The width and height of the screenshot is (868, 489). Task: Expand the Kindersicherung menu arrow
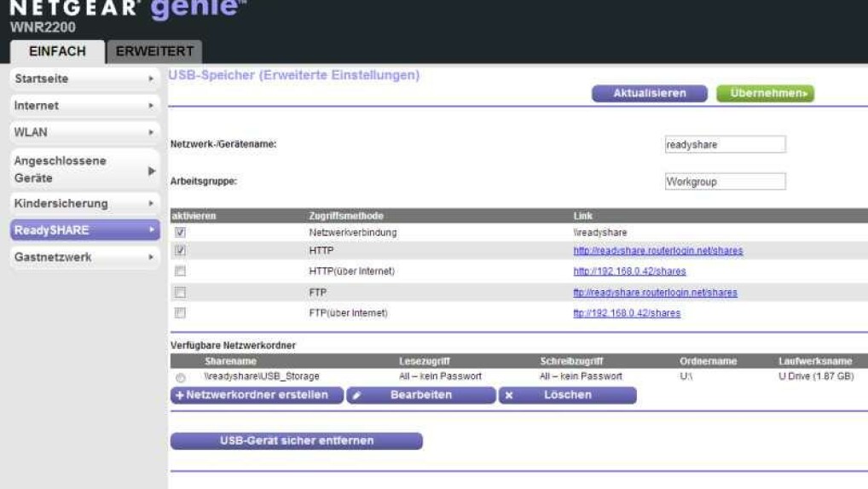pyautogui.click(x=152, y=204)
